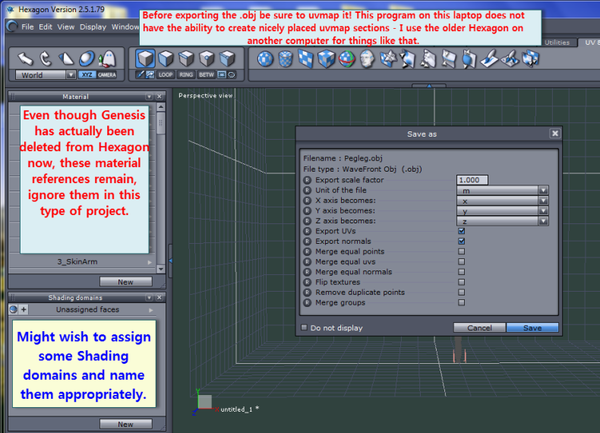The image size is (600, 433).
Task: Add shading domain with plus button
Action: 24,309
